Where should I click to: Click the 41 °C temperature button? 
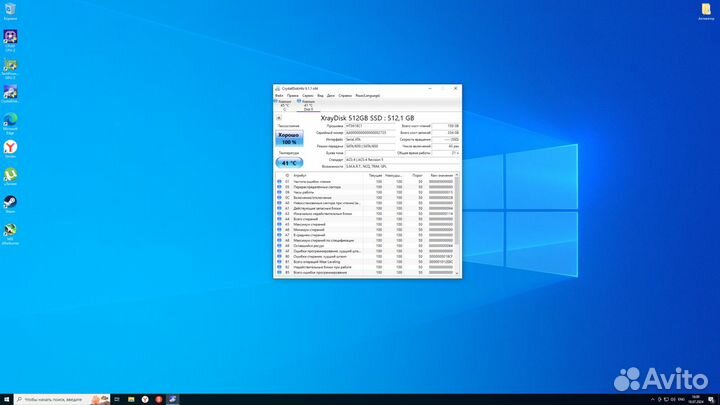click(x=289, y=163)
